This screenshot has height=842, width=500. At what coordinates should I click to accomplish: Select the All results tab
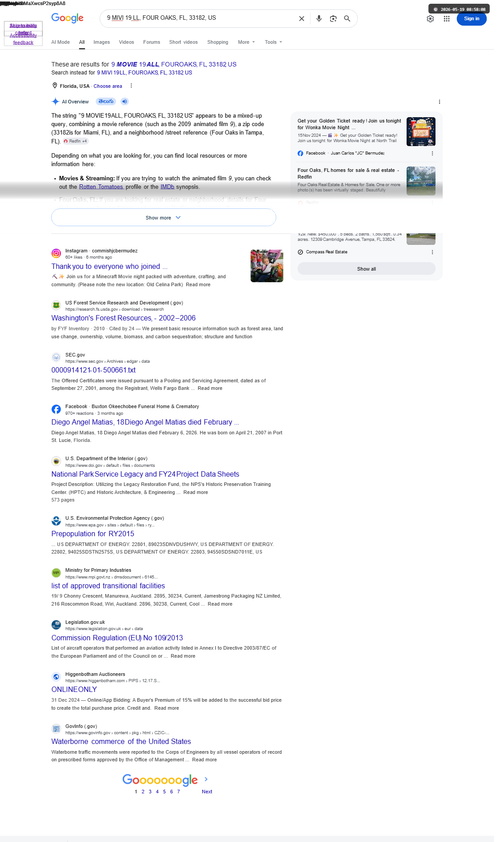pos(82,42)
